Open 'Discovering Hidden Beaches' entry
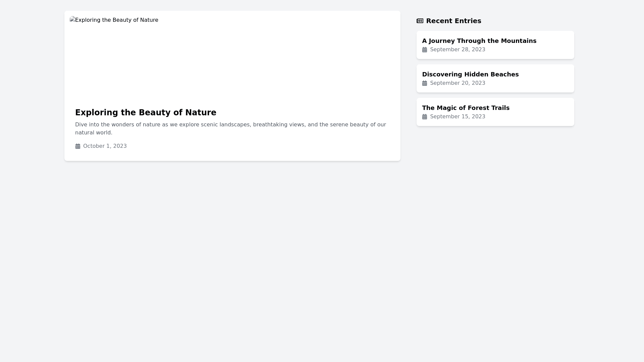Screen dimensions: 644x362 point(470,74)
